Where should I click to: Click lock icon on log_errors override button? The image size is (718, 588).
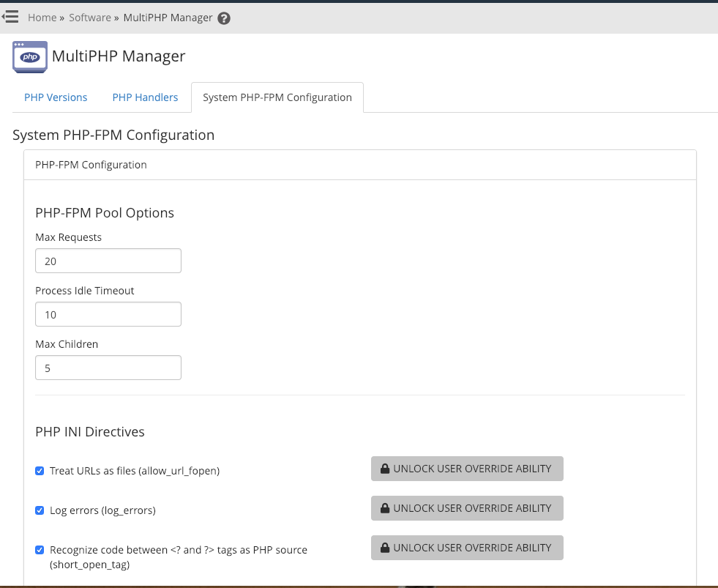385,508
